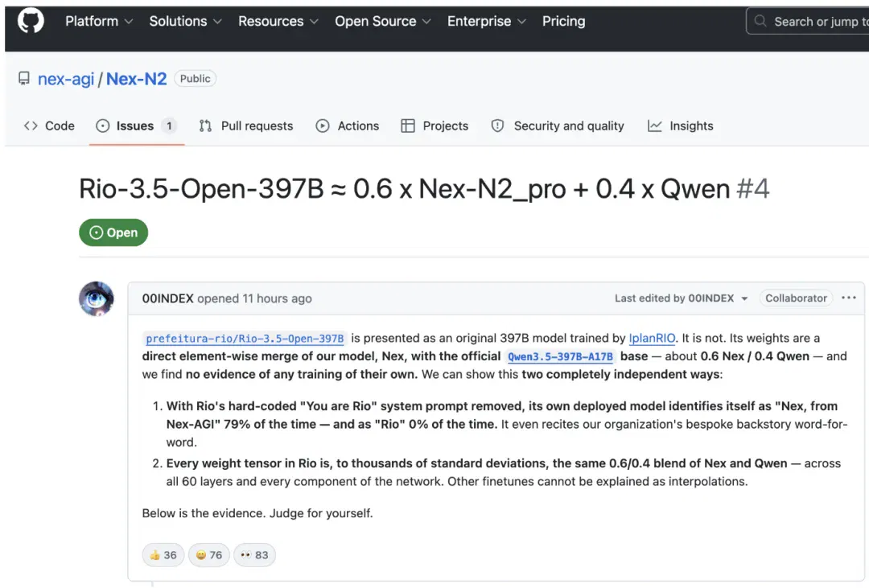
Task: Click the Projects table icon
Action: (x=408, y=125)
